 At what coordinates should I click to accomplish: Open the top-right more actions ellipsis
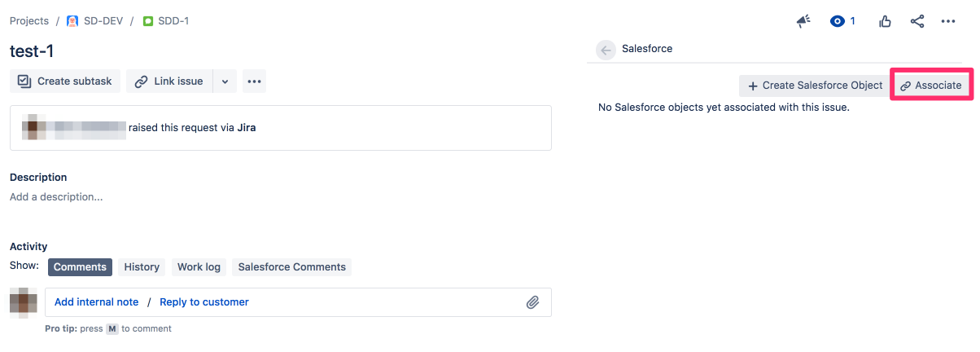click(948, 21)
